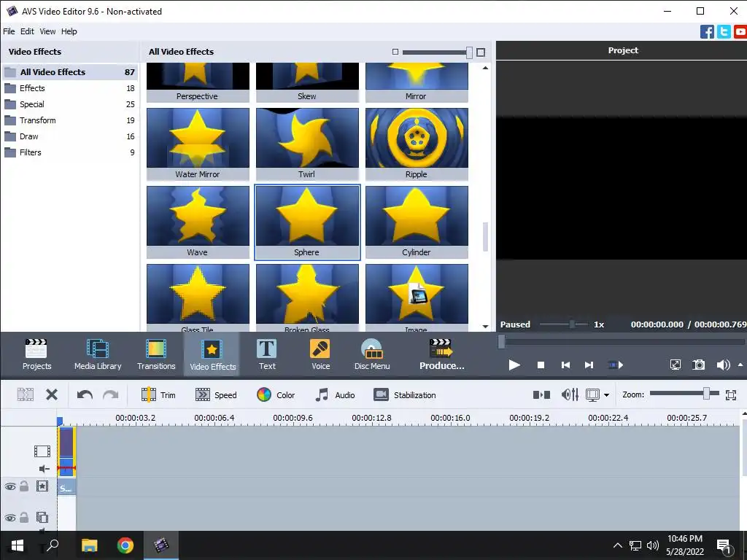Open the Disc Menu section

pyautogui.click(x=372, y=354)
